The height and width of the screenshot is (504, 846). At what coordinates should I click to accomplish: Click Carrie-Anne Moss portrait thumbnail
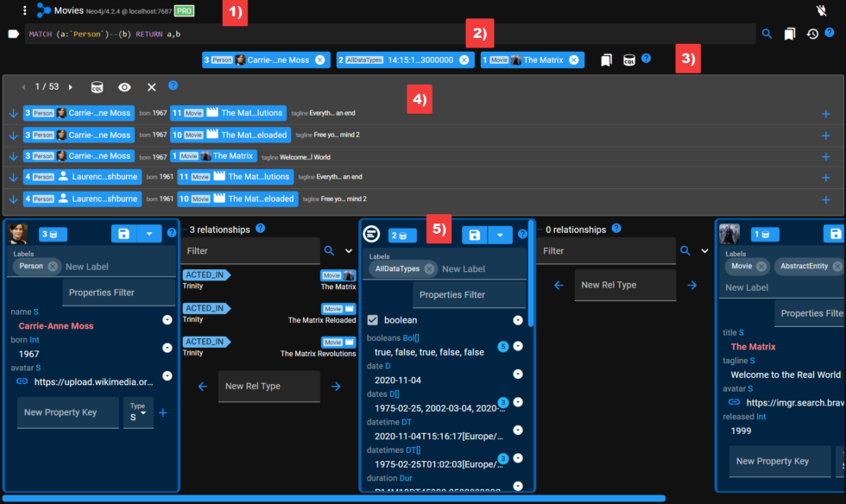(x=17, y=234)
